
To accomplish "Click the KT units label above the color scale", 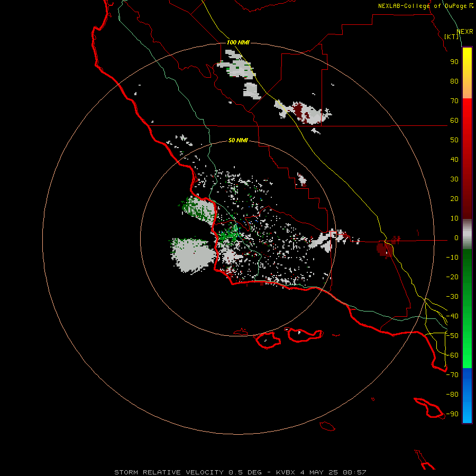I will 452,36.
